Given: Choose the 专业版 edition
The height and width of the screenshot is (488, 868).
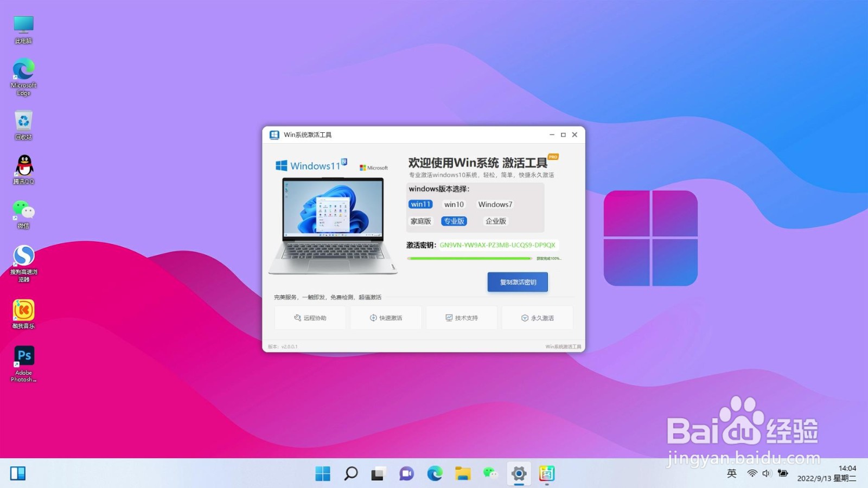Looking at the screenshot, I should [x=454, y=221].
